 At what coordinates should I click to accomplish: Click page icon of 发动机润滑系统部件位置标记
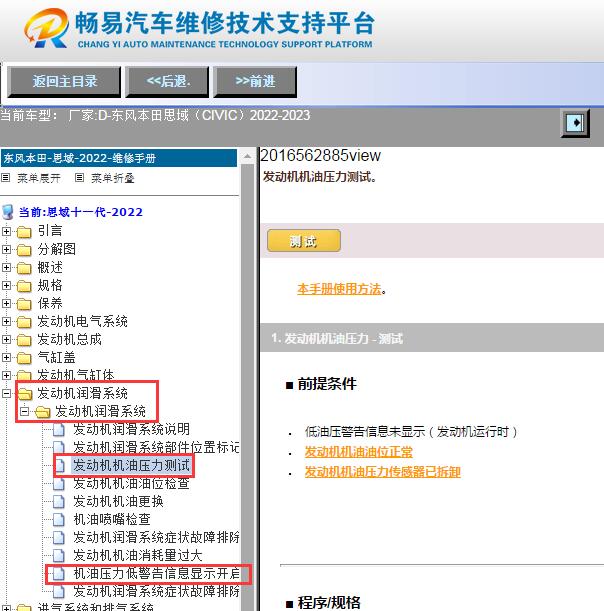point(59,447)
